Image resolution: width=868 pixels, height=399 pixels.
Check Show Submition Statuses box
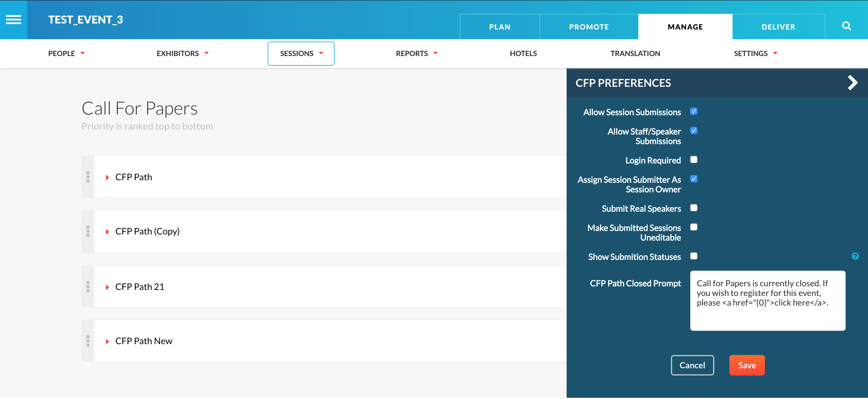pos(694,256)
